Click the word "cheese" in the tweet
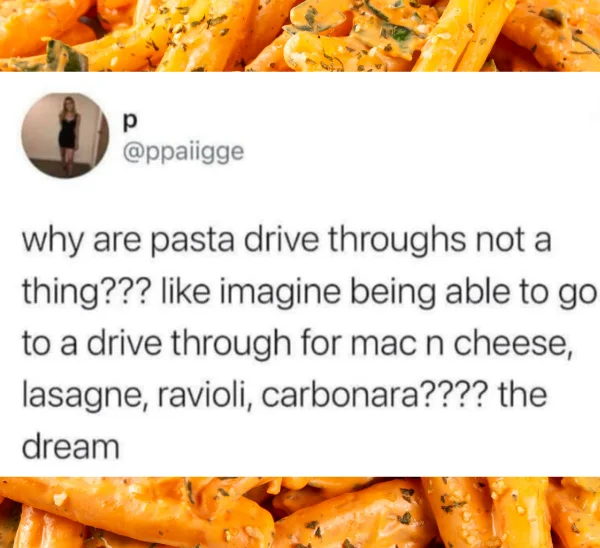600x548 pixels. pos(513,344)
